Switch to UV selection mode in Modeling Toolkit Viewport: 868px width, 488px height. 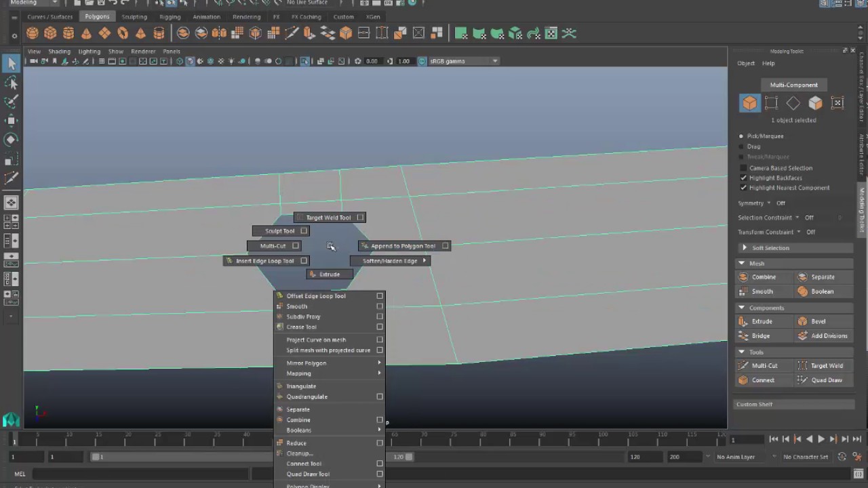point(837,103)
